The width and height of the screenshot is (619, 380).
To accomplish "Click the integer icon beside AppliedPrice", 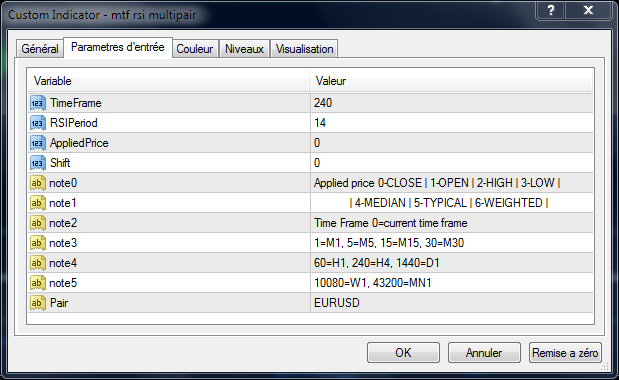I will pyautogui.click(x=38, y=143).
